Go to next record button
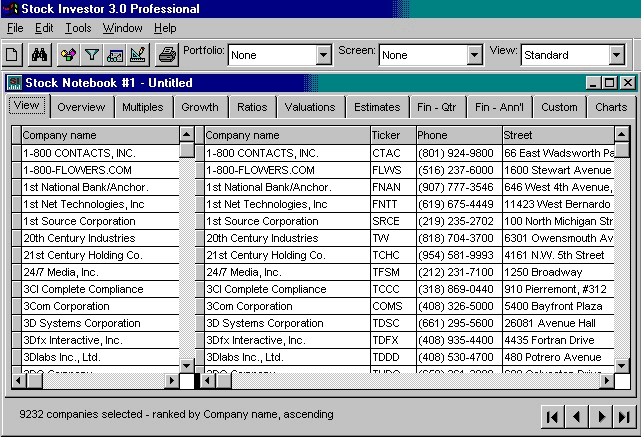This screenshot has height=437, width=641. (601, 417)
